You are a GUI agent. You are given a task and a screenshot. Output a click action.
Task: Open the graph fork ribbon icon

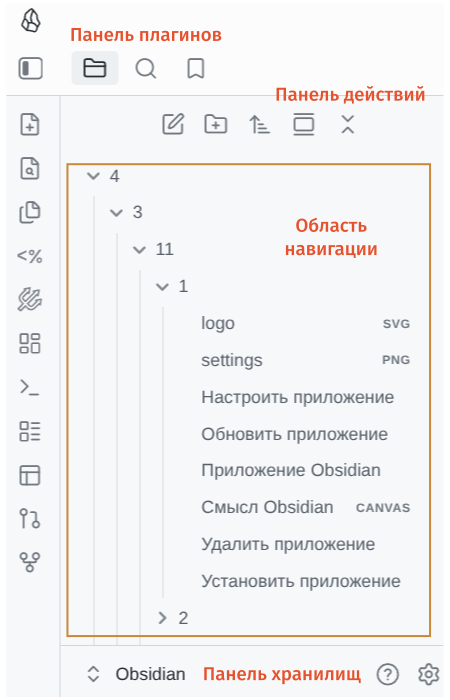pos(30,562)
